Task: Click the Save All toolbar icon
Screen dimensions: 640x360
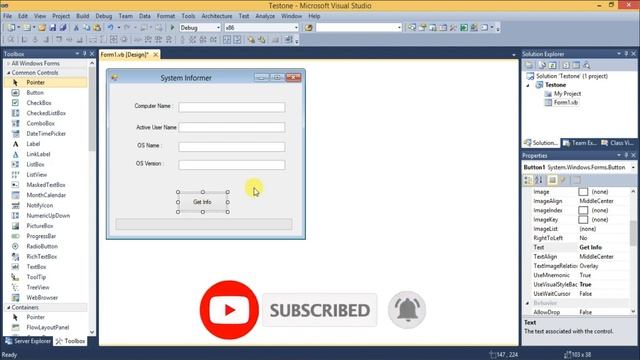Action: [x=63, y=28]
